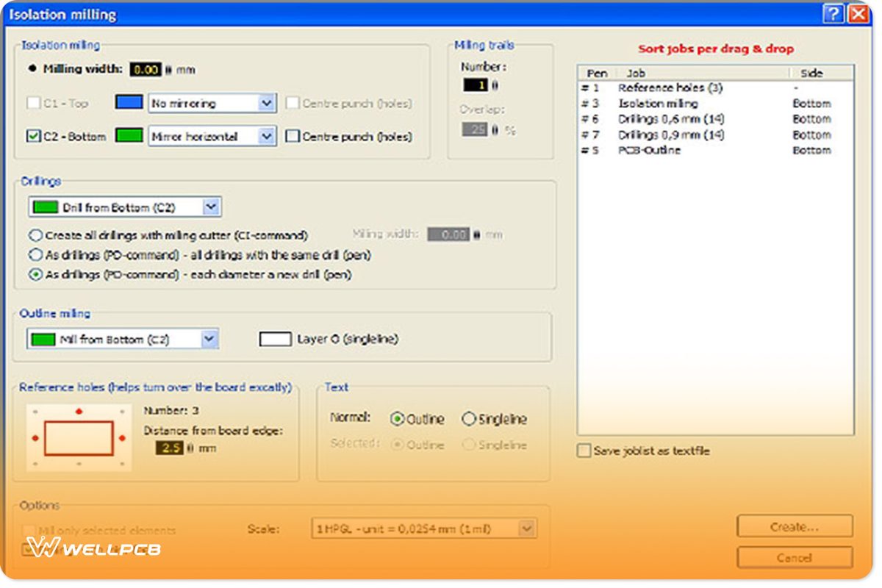Click the reference holes board diagram

[x=79, y=438]
